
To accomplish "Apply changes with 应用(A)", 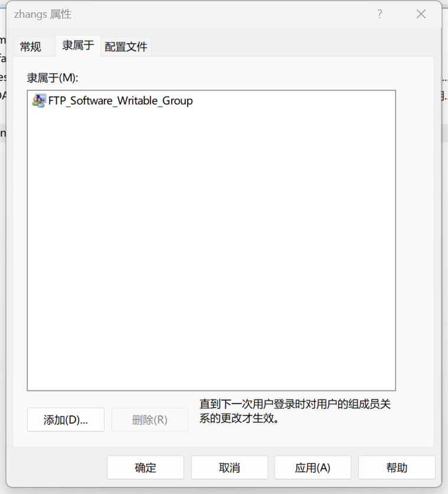I will coord(313,467).
